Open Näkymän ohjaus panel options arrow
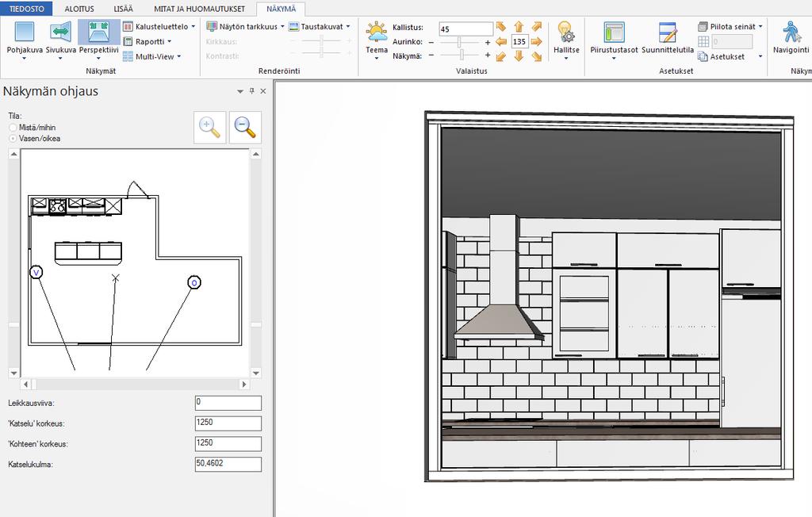The height and width of the screenshot is (517, 812). click(240, 91)
